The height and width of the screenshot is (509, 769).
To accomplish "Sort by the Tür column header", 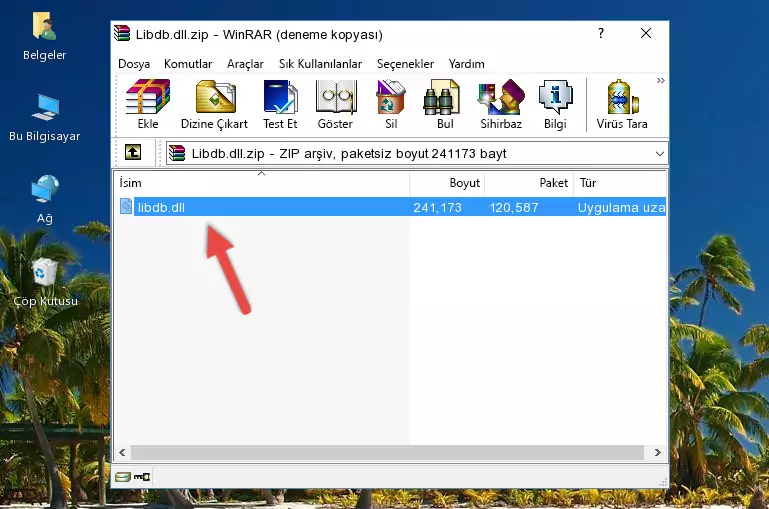I will click(620, 183).
